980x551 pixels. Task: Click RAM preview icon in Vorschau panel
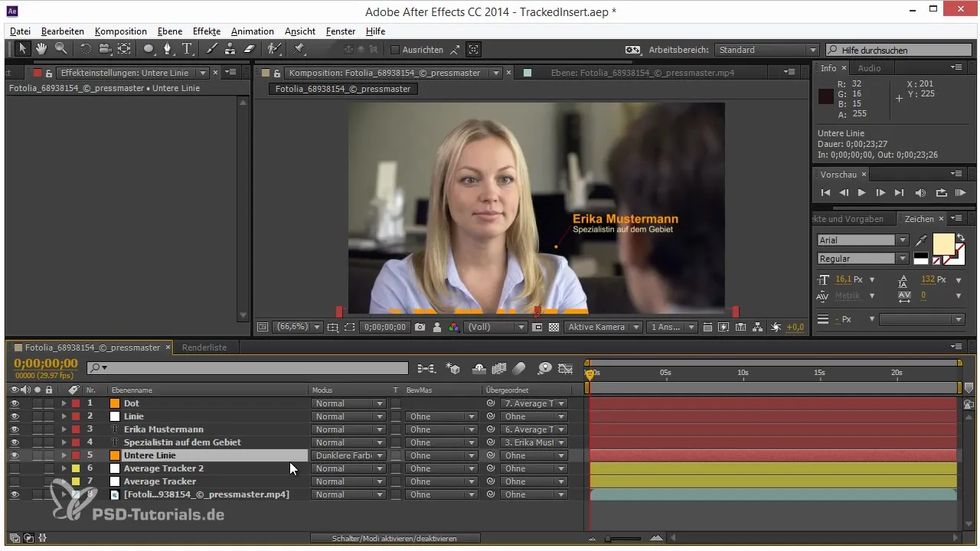(x=961, y=193)
